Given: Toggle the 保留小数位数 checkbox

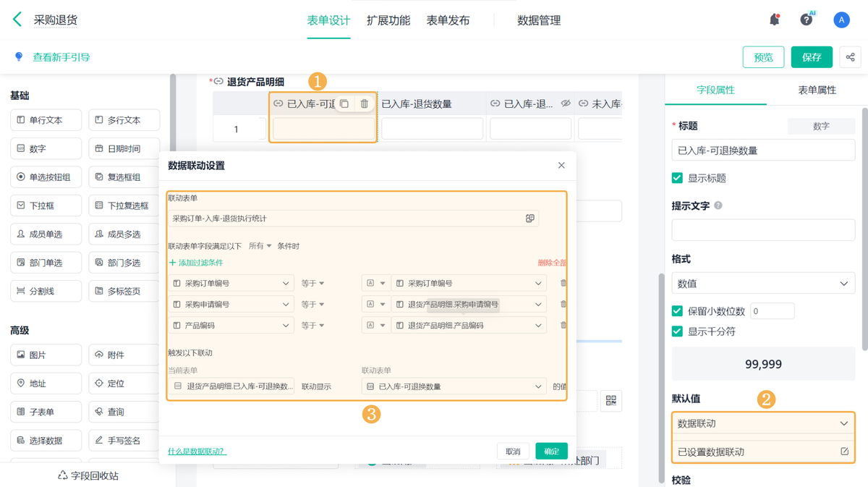Looking at the screenshot, I should click(677, 311).
